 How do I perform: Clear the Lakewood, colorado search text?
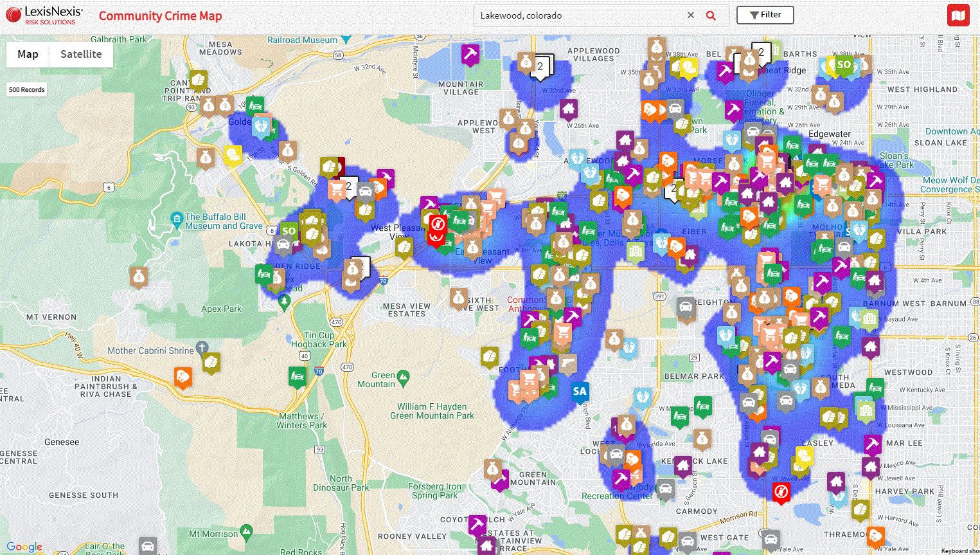point(691,15)
